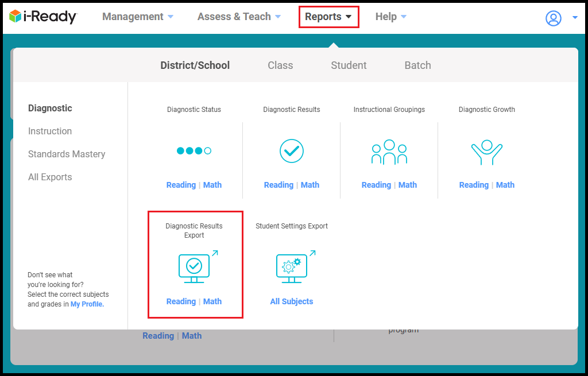Expand the arrow next to profile icon

click(575, 18)
